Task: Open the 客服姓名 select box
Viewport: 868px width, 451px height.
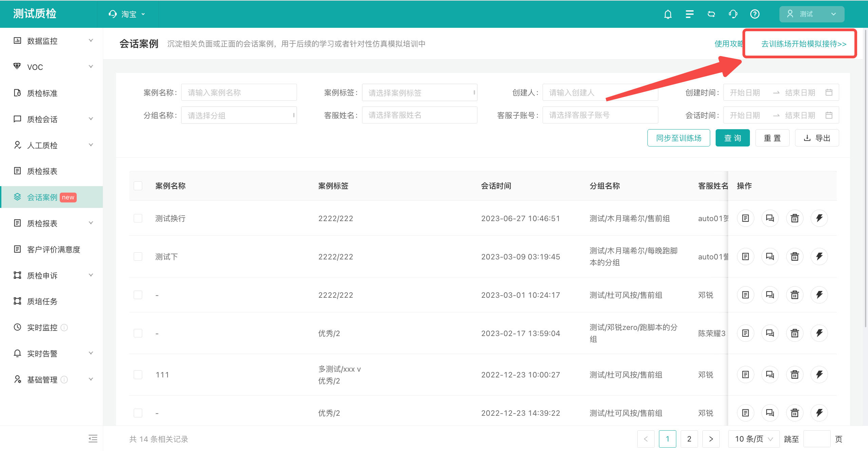Action: tap(419, 115)
